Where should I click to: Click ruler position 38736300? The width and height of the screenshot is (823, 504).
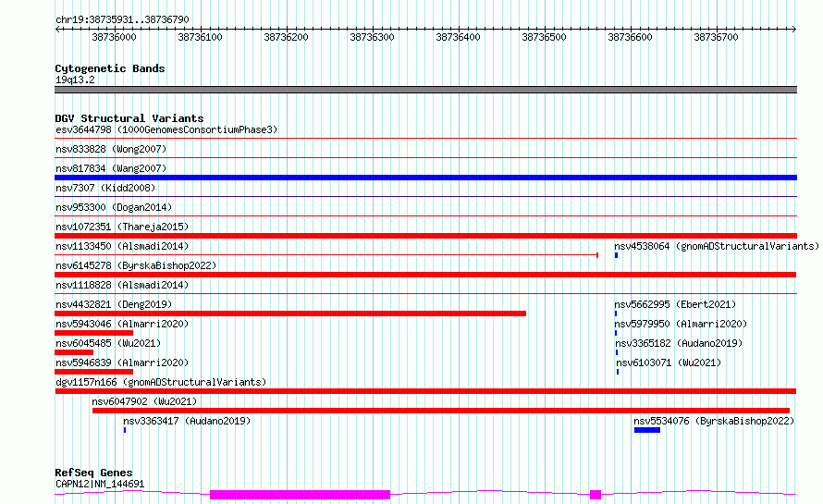[372, 37]
